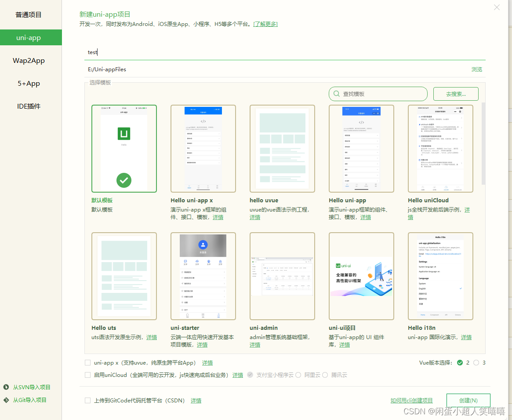Click the 去搜索... button

(456, 94)
